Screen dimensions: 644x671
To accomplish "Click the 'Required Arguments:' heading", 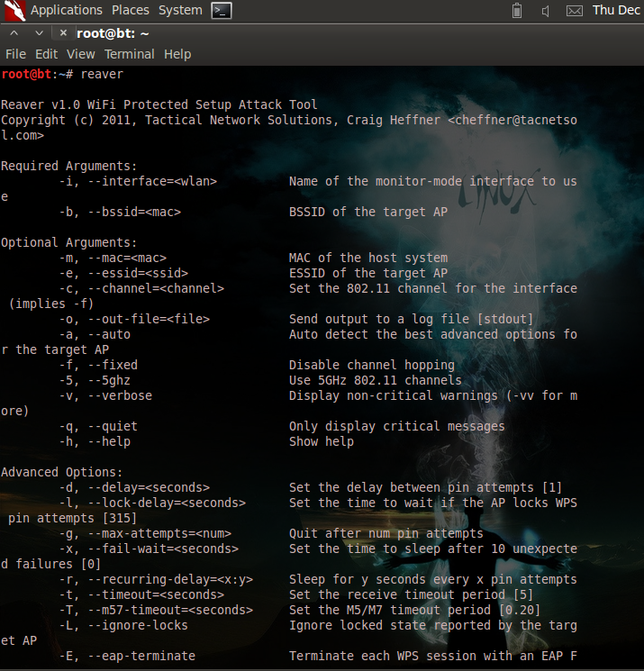I will click(68, 166).
